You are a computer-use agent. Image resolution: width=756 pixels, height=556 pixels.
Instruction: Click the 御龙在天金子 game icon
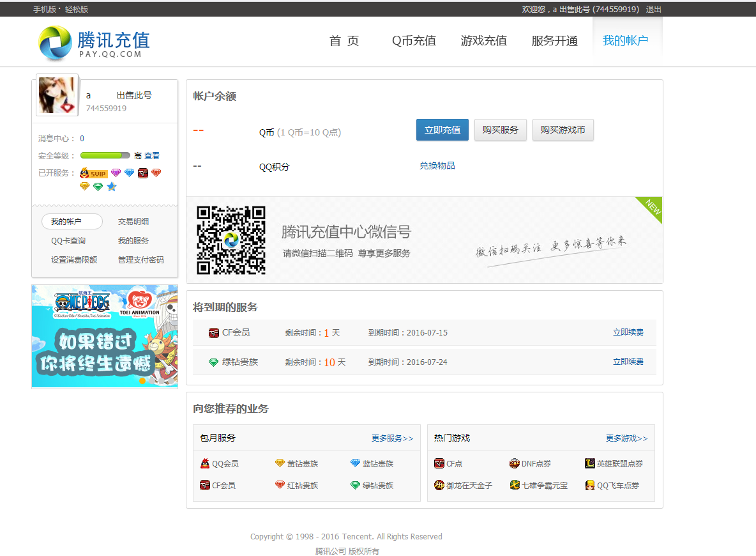[439, 485]
